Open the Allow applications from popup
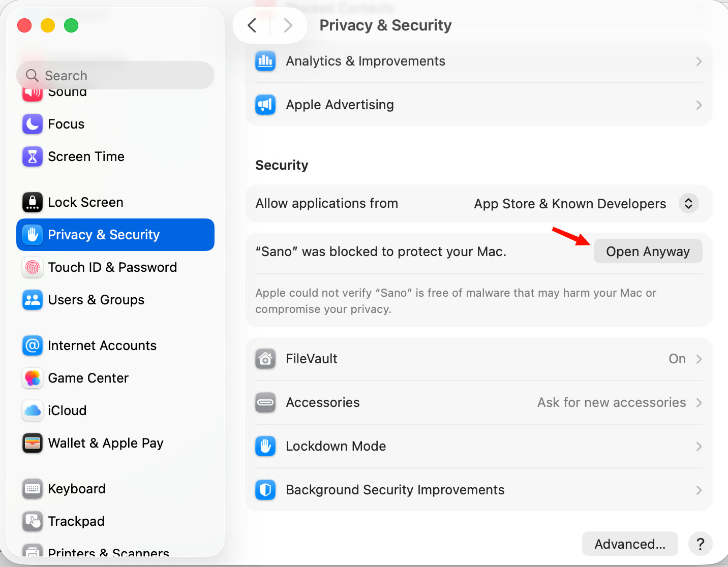The width and height of the screenshot is (728, 567). (x=688, y=203)
